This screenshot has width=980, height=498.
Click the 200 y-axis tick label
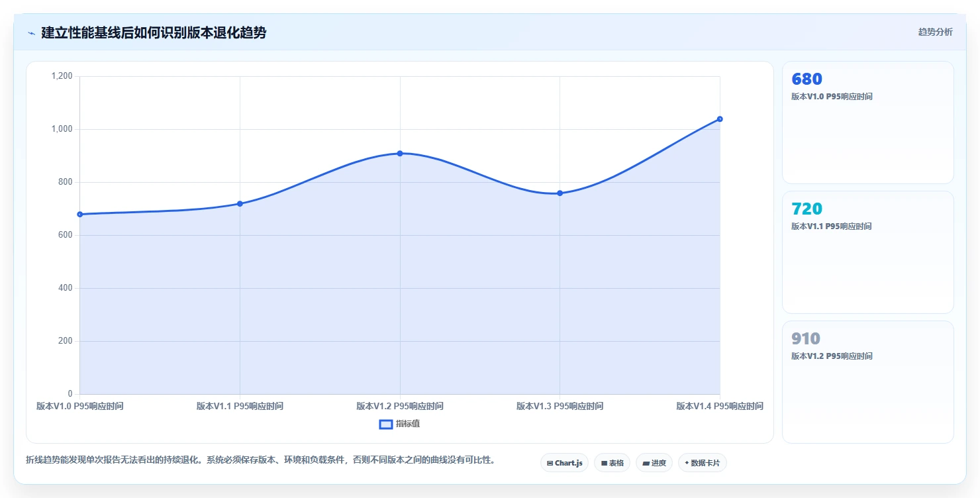click(65, 341)
